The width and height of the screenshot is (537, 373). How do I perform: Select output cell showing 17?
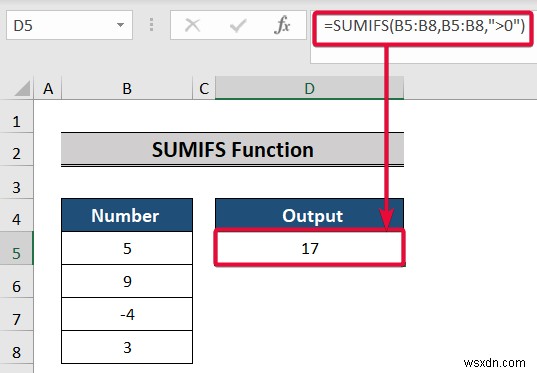(x=310, y=248)
